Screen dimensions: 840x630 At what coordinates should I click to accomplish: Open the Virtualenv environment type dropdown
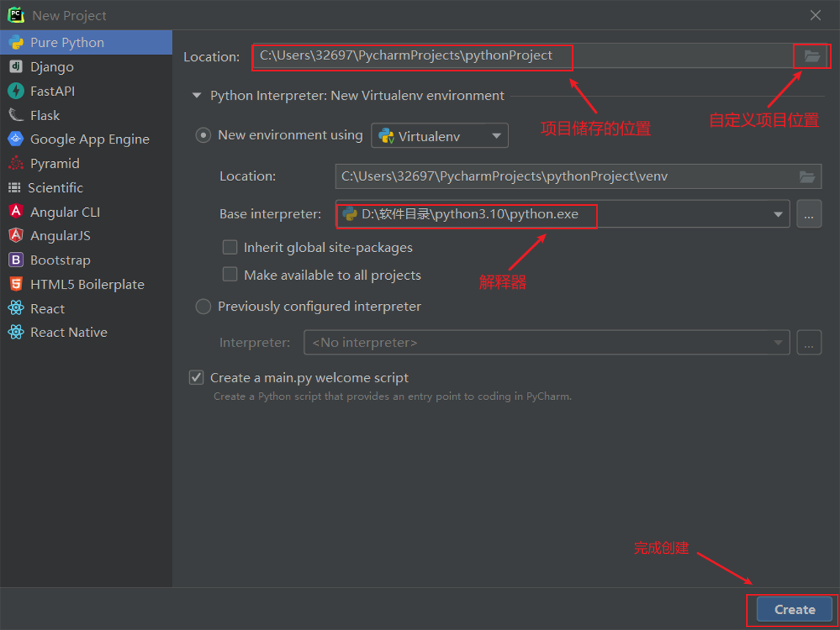click(439, 136)
